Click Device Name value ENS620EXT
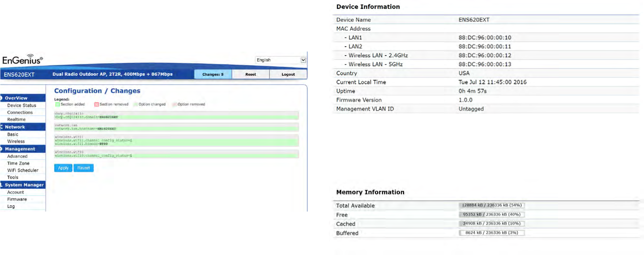The image size is (644, 255). (474, 20)
